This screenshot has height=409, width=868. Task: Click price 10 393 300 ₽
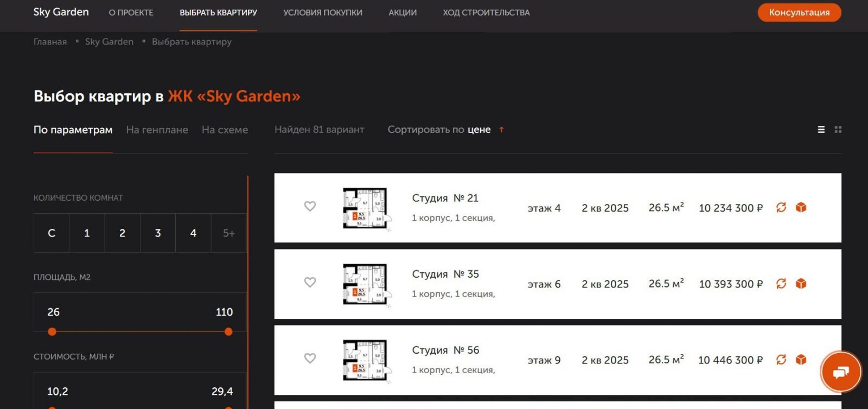(731, 284)
